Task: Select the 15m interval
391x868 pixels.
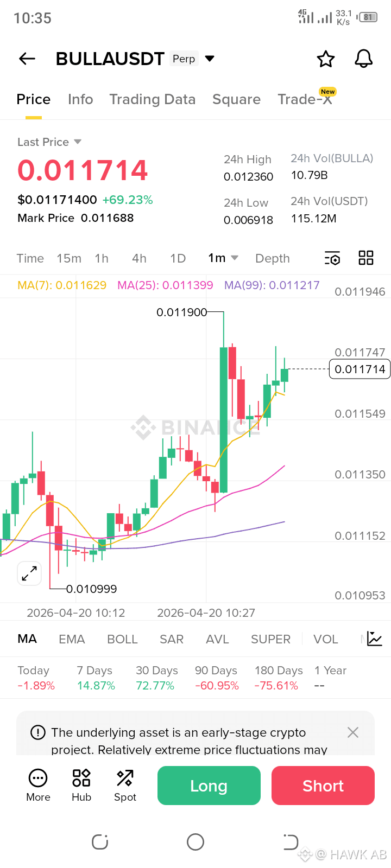Action: pyautogui.click(x=69, y=258)
